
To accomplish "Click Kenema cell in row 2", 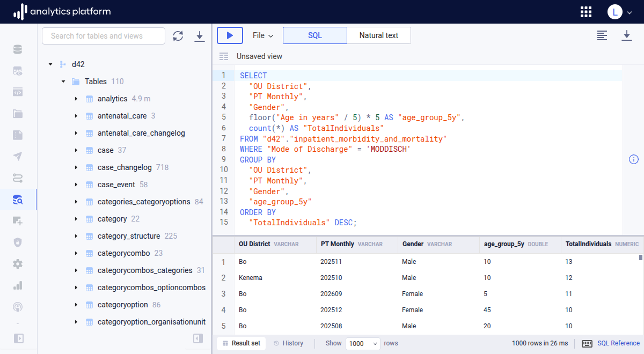I will [251, 278].
